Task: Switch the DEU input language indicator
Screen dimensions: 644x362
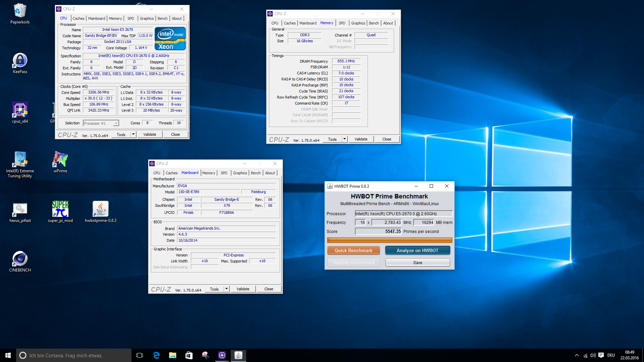Action: pyautogui.click(x=611, y=355)
